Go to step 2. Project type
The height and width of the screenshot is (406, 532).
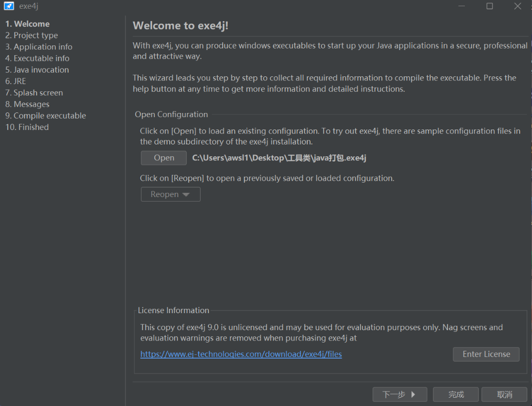coord(31,35)
